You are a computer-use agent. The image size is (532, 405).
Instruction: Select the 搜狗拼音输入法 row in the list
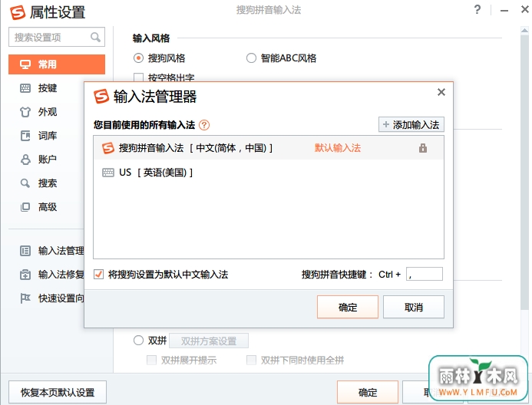coord(269,148)
